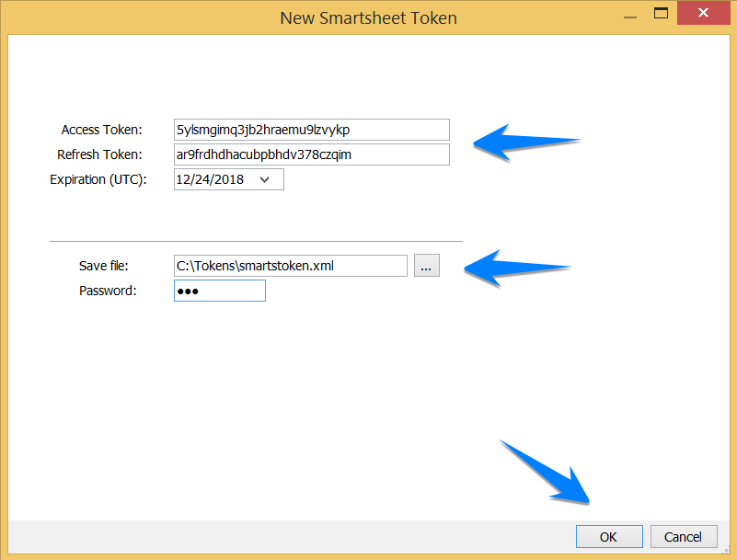Close the New Smartsheet Token window
Viewport: 737px width, 560px height.
pos(703,13)
